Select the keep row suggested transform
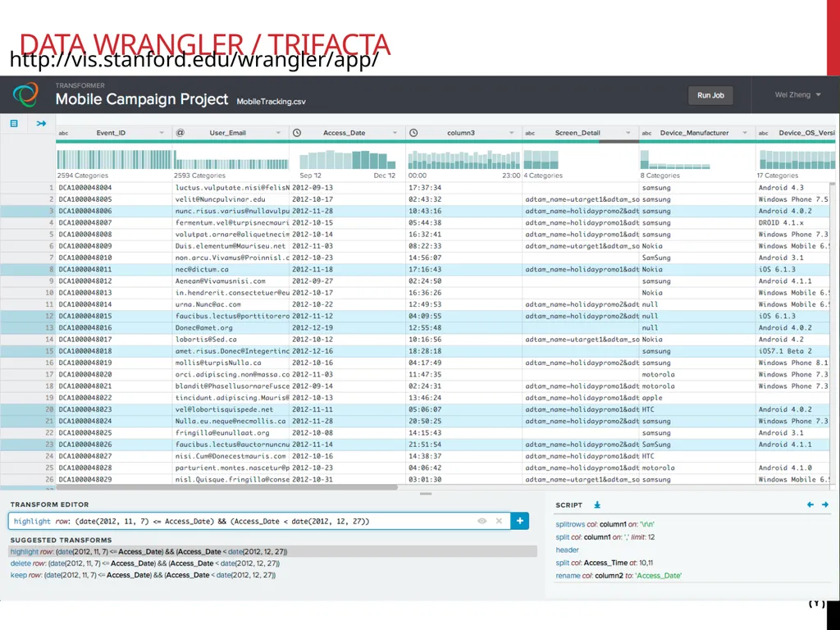Screen dimensions: 840x630 point(143,575)
